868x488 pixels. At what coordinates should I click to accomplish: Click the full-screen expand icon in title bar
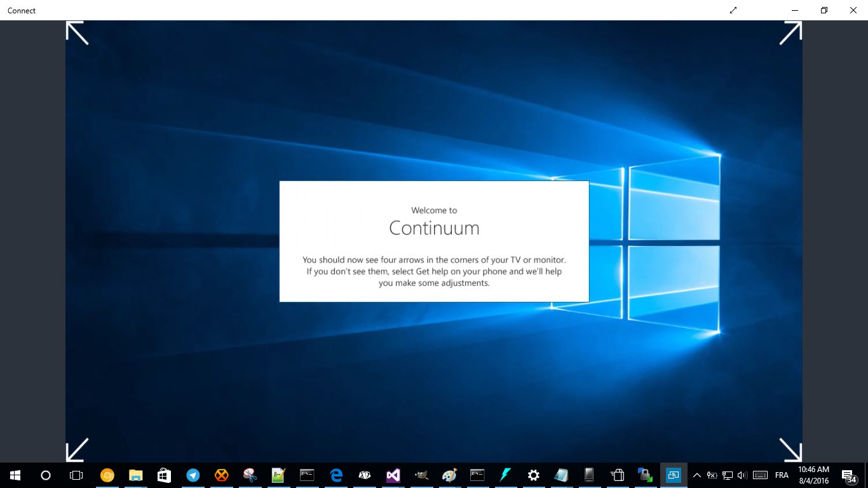733,10
